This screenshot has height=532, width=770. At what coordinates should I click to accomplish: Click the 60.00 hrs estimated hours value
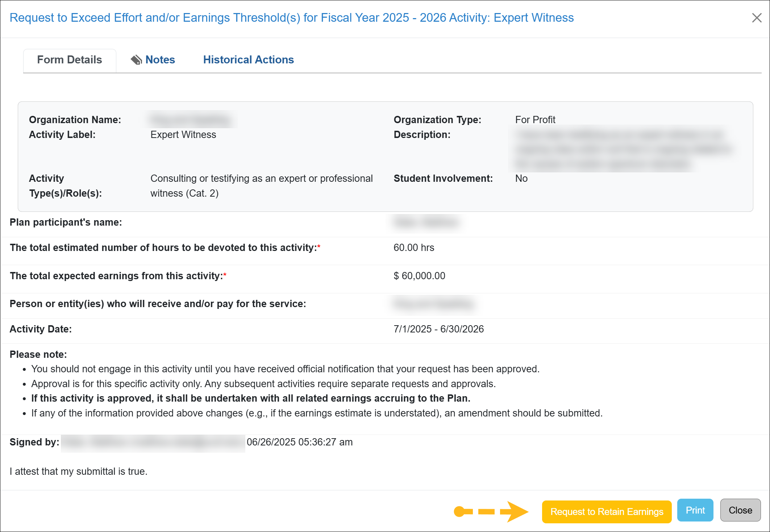tap(414, 248)
